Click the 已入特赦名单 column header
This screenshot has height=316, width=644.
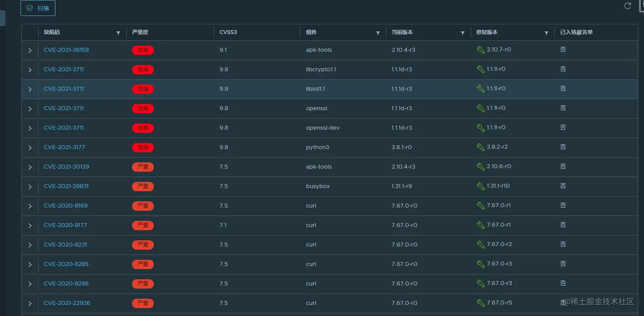tap(577, 32)
